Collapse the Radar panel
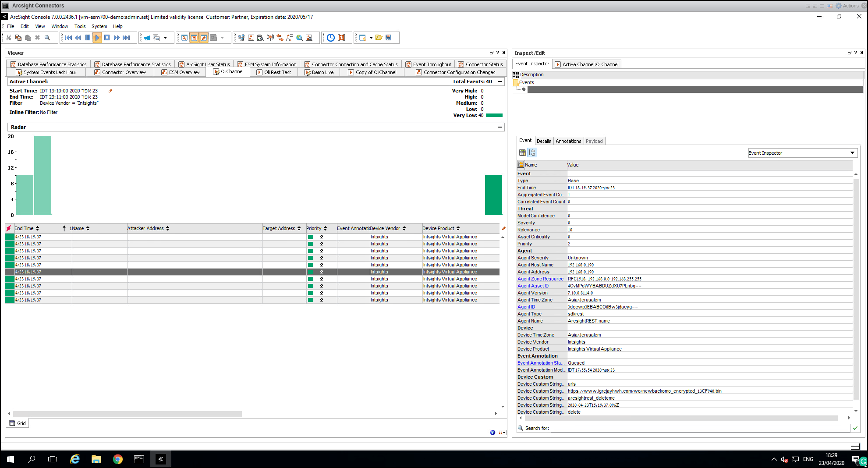 click(x=500, y=127)
